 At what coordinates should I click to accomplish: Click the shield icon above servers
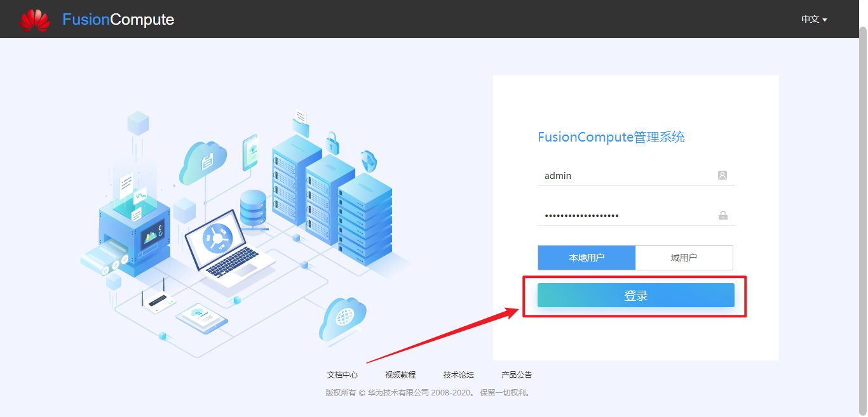(x=369, y=161)
